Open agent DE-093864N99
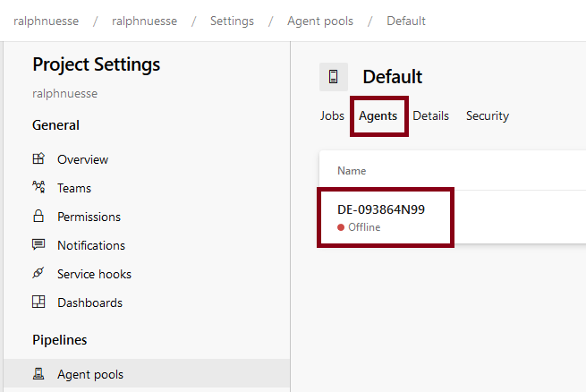The height and width of the screenshot is (392, 586). [381, 209]
